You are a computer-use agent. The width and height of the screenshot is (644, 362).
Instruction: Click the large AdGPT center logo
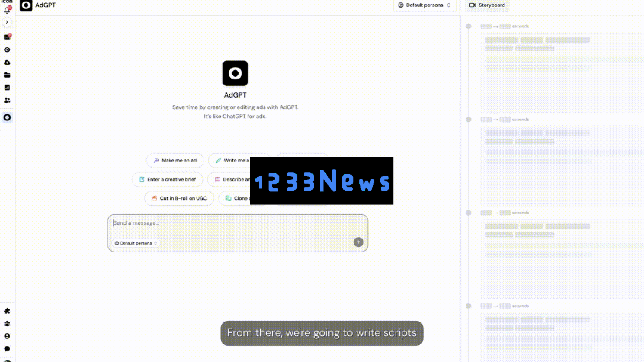coord(235,73)
